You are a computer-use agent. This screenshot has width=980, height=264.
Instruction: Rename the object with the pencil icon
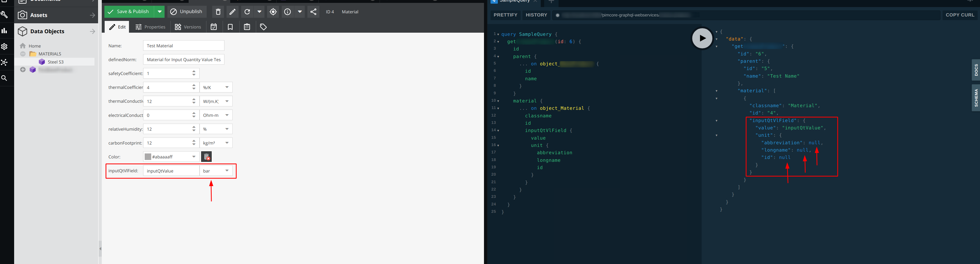click(233, 12)
